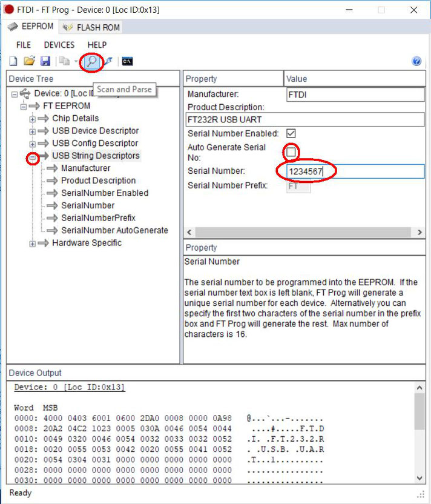The width and height of the screenshot is (431, 504).
Task: Select SerialNumber AutoGenerate tree item
Action: (x=114, y=230)
